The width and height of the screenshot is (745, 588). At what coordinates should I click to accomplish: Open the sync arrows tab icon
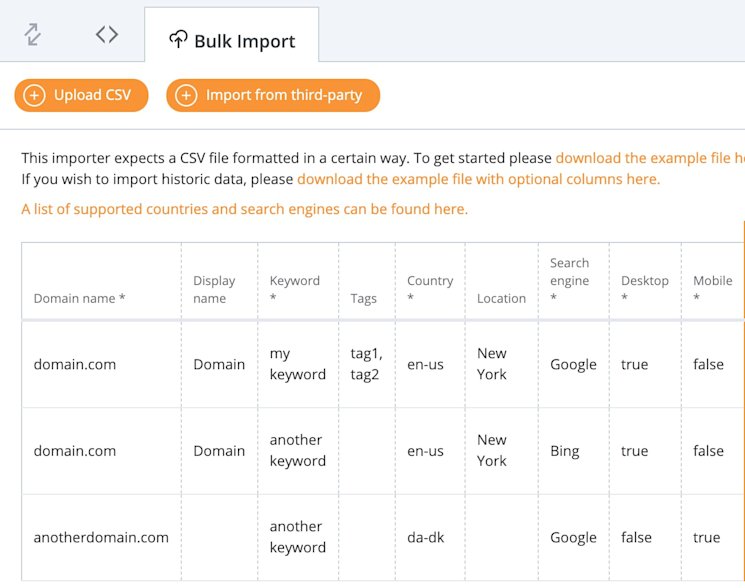(33, 35)
